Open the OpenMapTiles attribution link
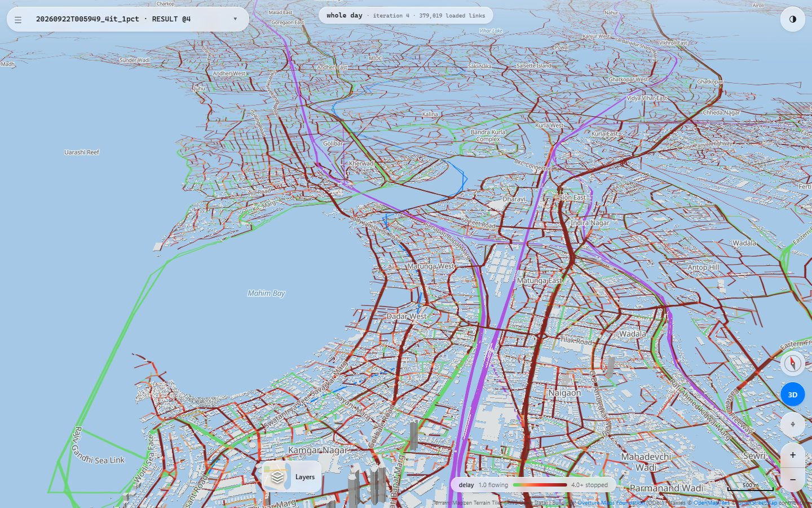This screenshot has width=812, height=508. 711,502
